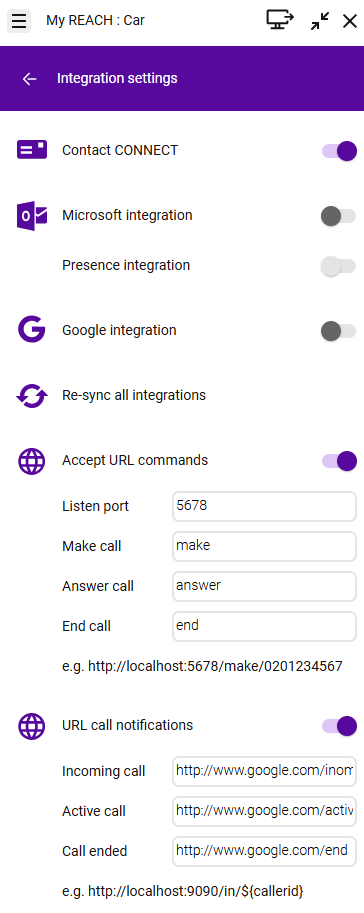
Task: Re-sync all integrations
Action: pos(134,395)
